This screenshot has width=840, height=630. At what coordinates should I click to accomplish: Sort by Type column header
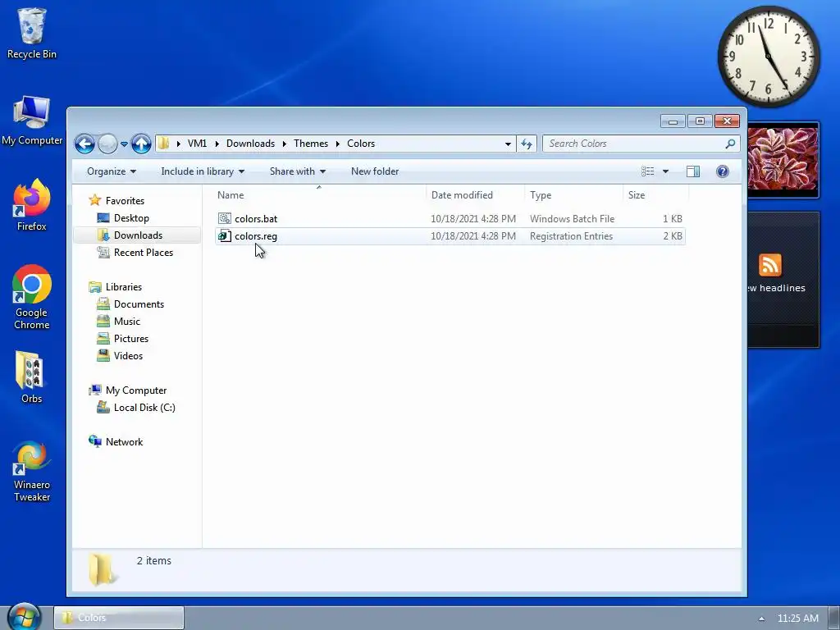tap(573, 195)
